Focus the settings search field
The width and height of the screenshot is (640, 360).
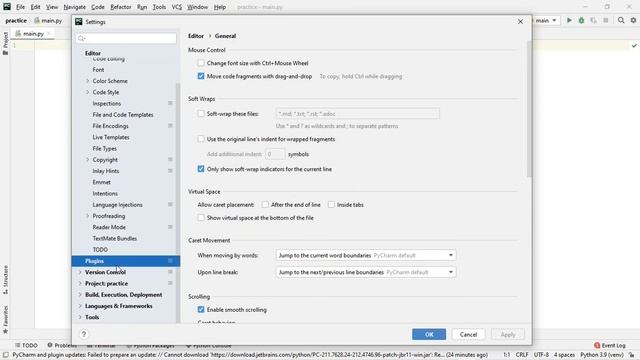coord(126,38)
